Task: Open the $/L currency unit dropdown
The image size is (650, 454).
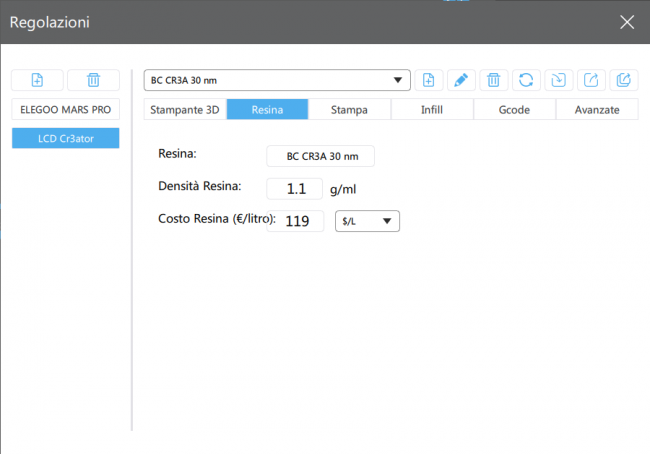Action: tap(366, 220)
